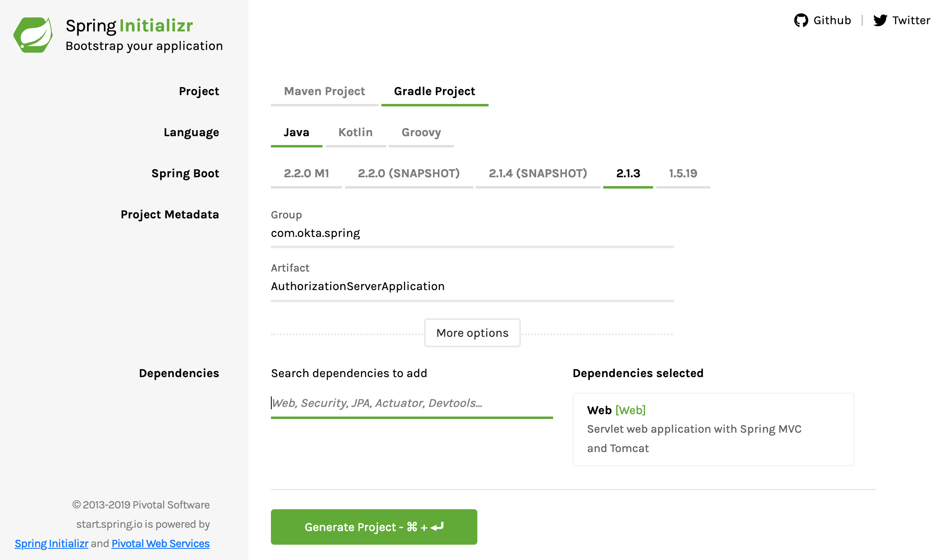Choose Kotlin as the language
The height and width of the screenshot is (560, 945).
tap(355, 133)
